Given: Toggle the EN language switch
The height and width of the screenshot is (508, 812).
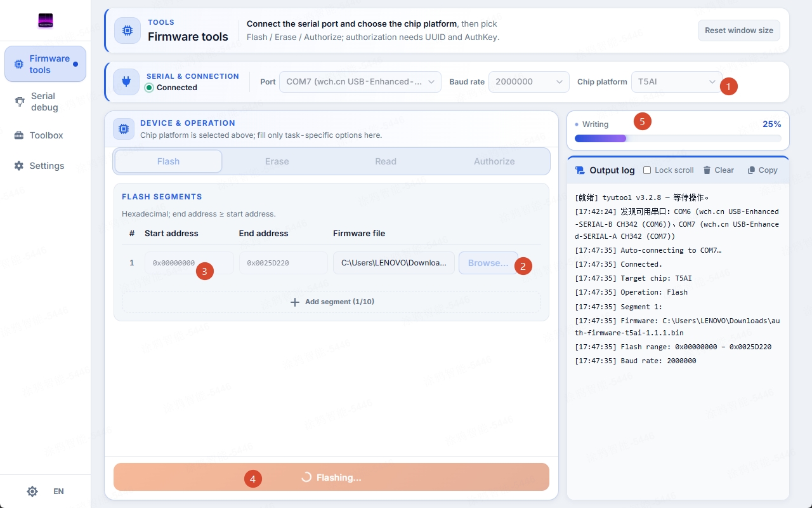Looking at the screenshot, I should (58, 491).
